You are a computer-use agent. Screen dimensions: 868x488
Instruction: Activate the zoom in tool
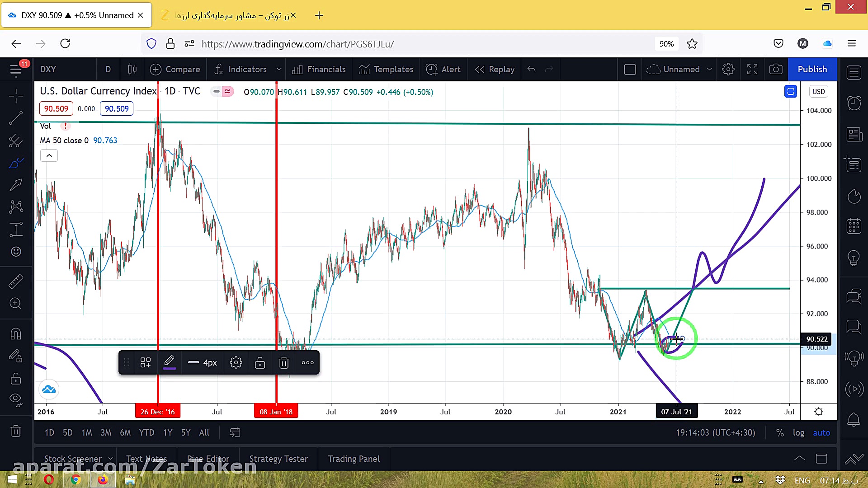16,303
